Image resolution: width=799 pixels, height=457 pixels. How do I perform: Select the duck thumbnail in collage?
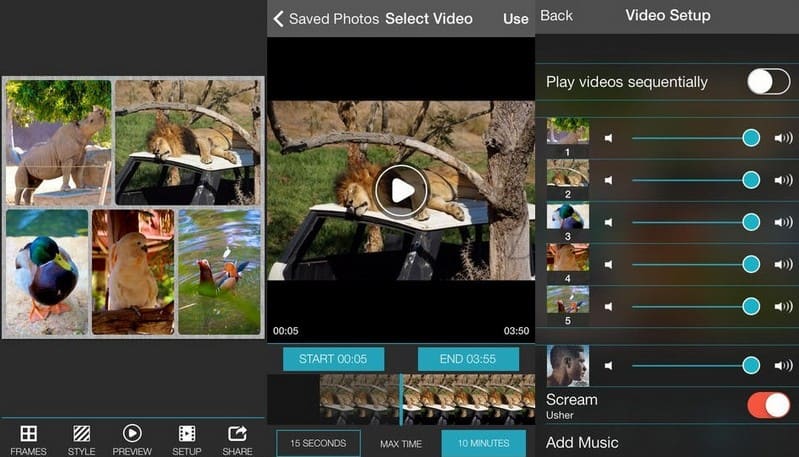pyautogui.click(x=46, y=272)
